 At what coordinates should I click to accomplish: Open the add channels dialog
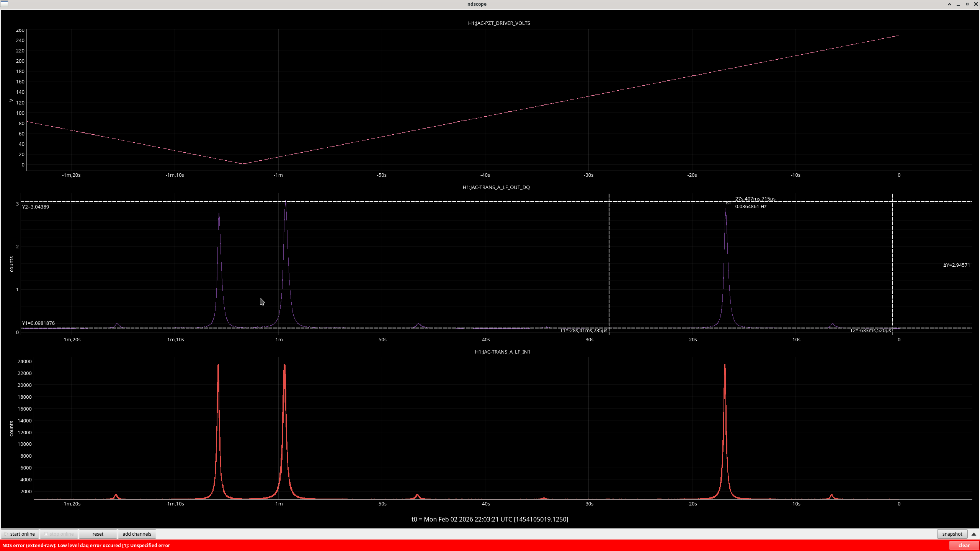click(137, 534)
